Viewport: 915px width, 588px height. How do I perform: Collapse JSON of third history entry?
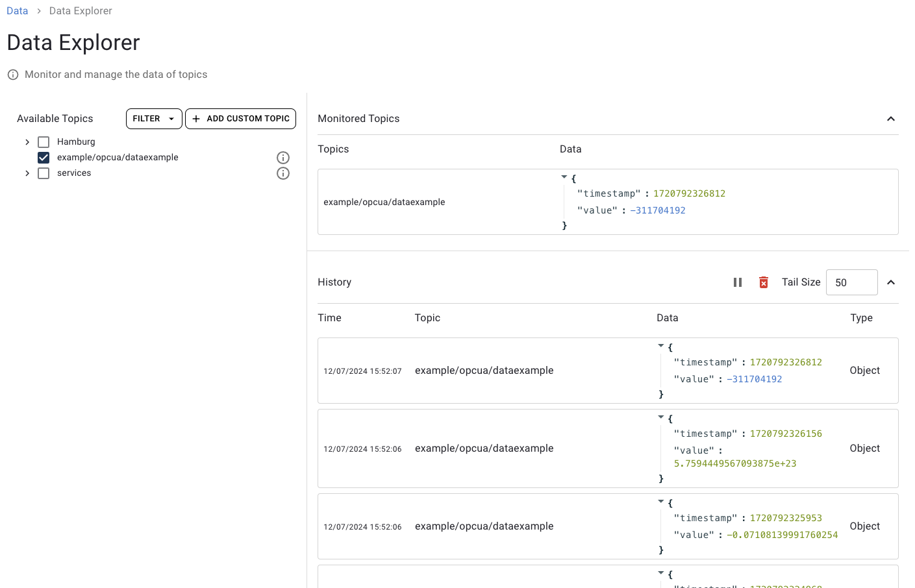(x=661, y=502)
